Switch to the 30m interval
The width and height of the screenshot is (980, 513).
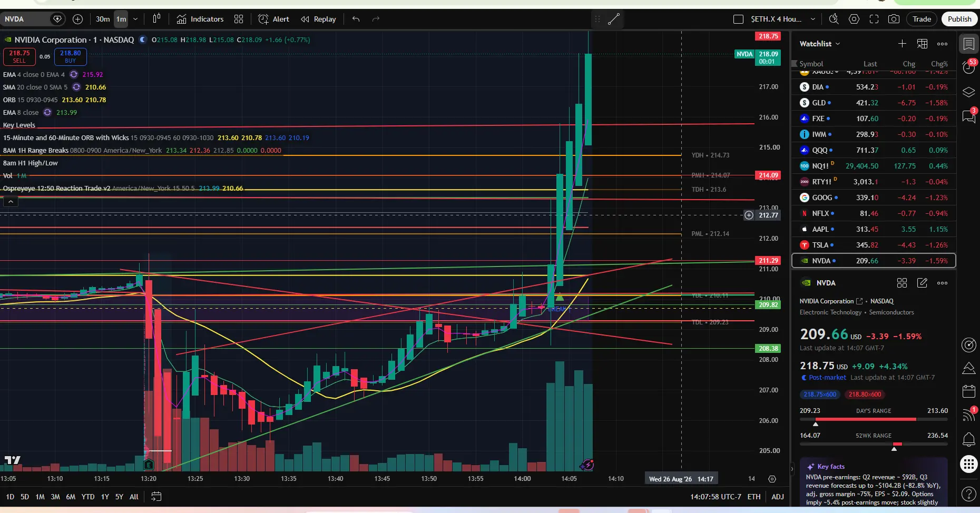tap(103, 19)
